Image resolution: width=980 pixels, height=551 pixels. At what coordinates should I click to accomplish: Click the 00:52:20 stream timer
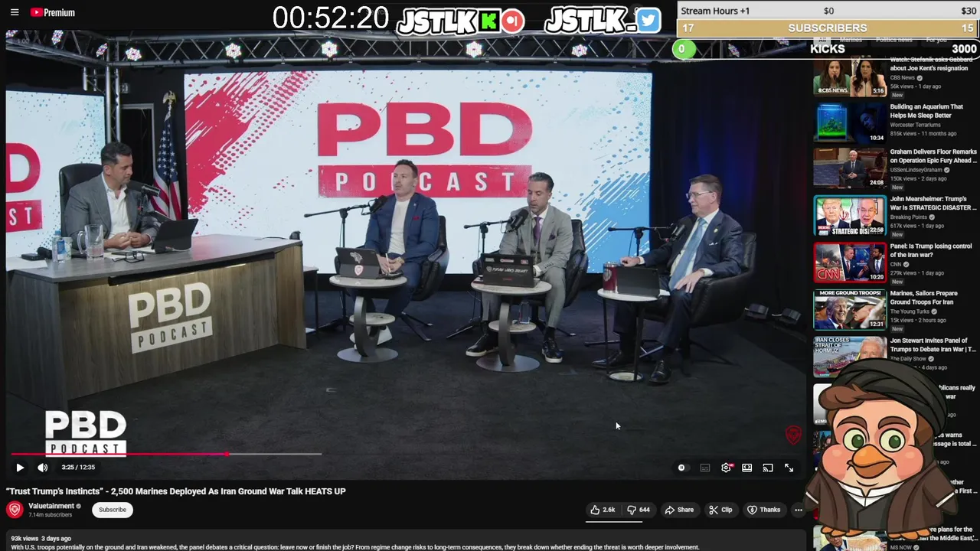tap(331, 18)
